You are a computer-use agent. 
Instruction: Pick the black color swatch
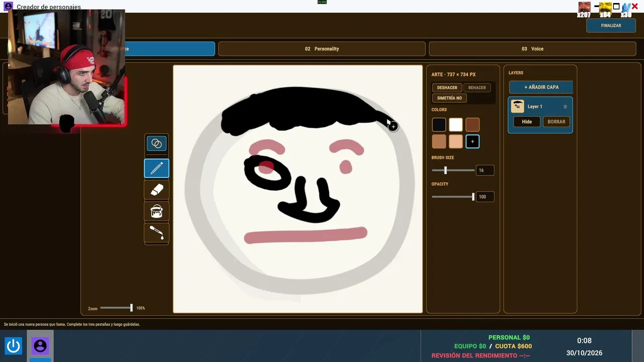439,125
